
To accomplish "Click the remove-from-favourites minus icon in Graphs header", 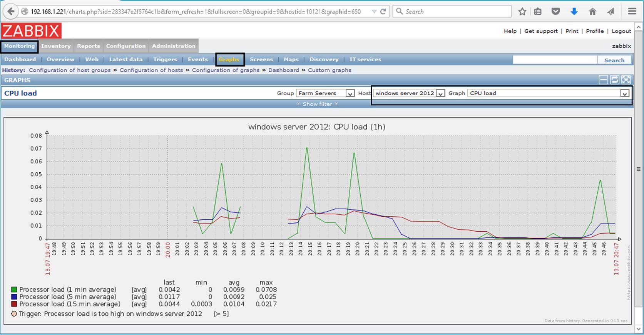I will pyautogui.click(x=603, y=80).
